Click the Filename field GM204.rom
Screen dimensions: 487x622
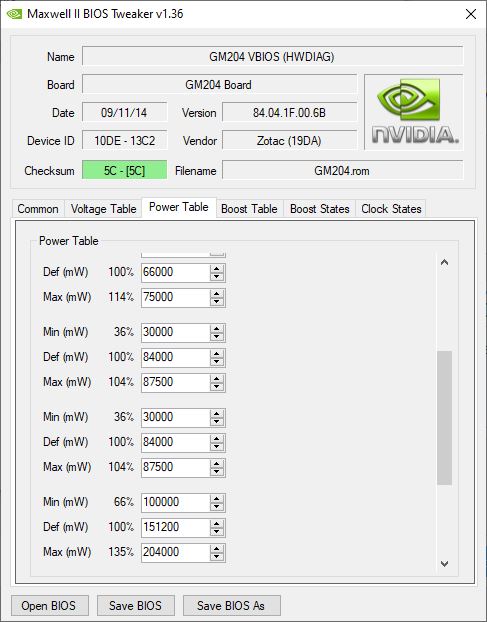tap(343, 171)
